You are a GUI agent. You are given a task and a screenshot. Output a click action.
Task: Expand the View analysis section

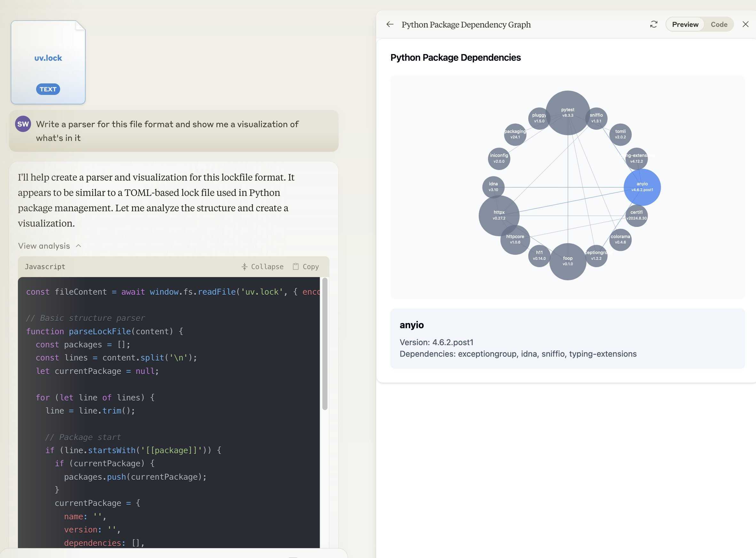(x=50, y=246)
